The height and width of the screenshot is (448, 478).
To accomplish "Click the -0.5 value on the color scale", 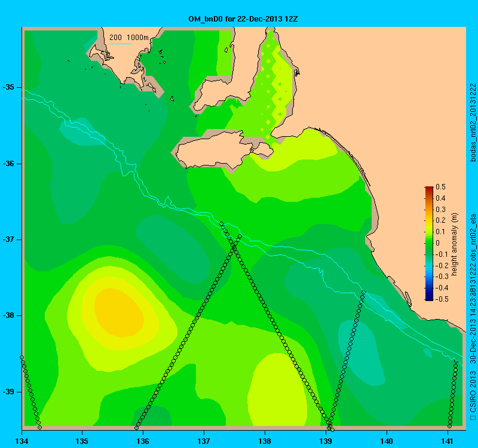I will pyautogui.click(x=442, y=299).
